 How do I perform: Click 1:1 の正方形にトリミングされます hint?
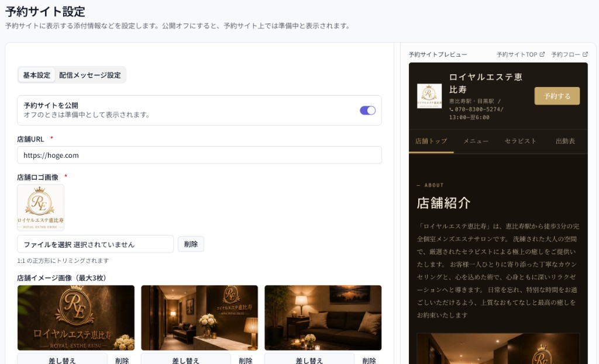pos(63,261)
